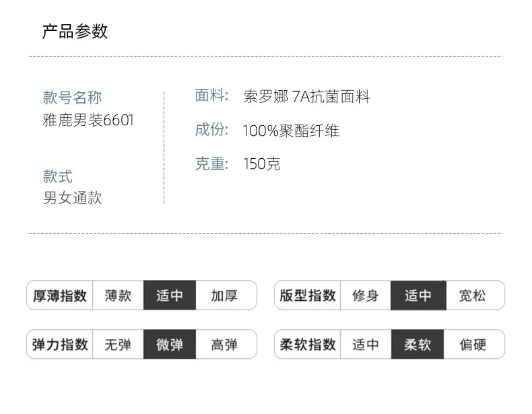Select 偏硬 softness option
The height and width of the screenshot is (414, 532).
tap(473, 345)
